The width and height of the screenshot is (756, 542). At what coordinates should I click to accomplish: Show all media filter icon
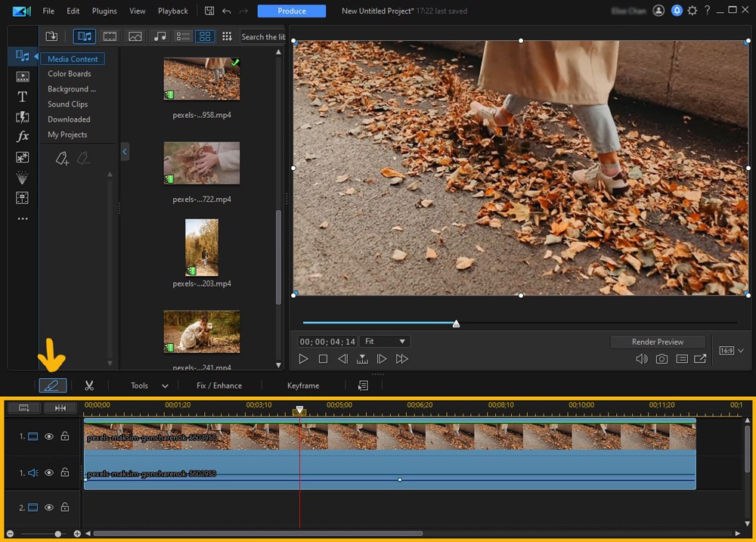85,36
